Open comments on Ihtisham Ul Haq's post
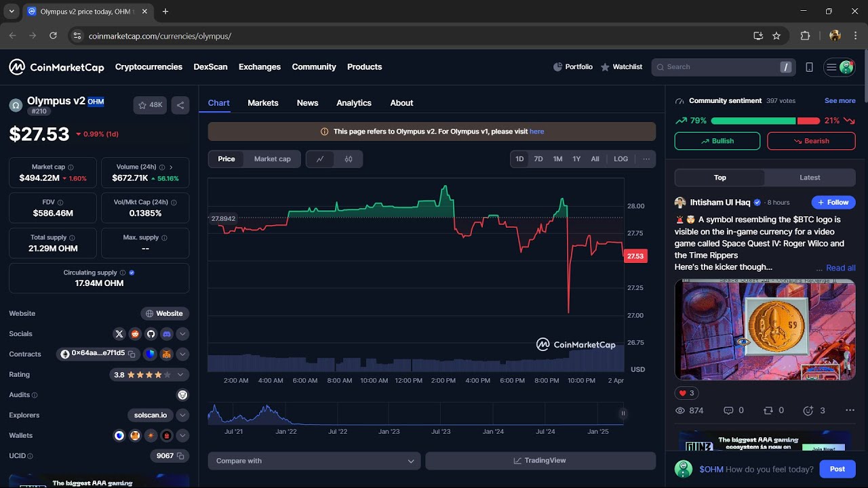The height and width of the screenshot is (488, 868). [734, 411]
